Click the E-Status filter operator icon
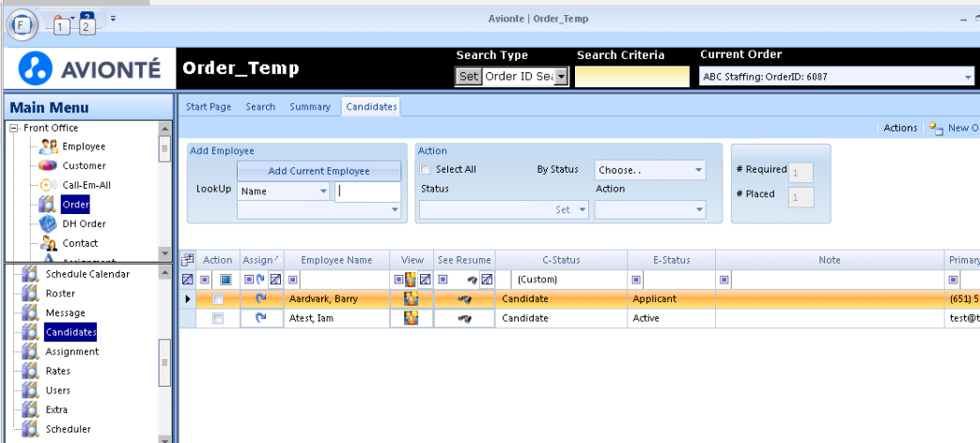The image size is (980, 443). pos(636,280)
